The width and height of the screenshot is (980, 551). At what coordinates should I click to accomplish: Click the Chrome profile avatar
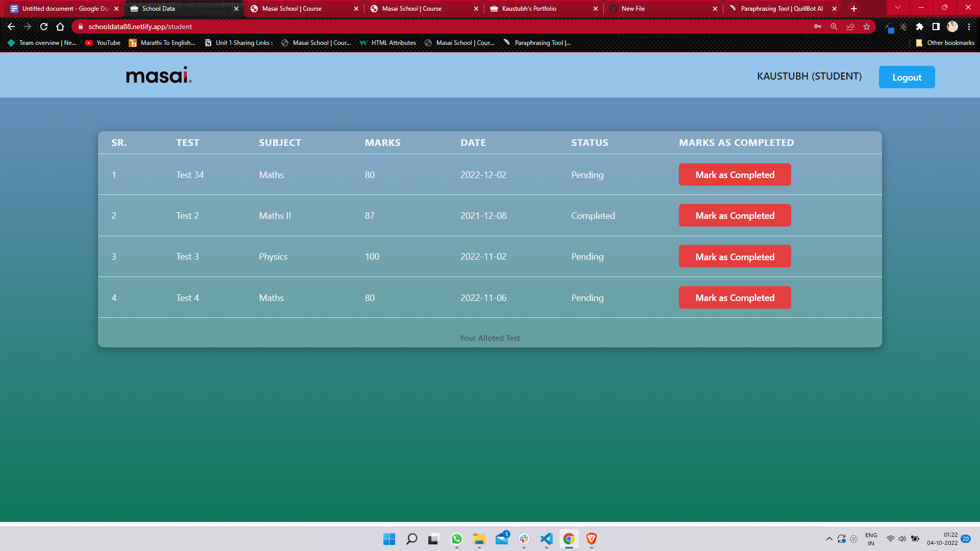pos(952,27)
